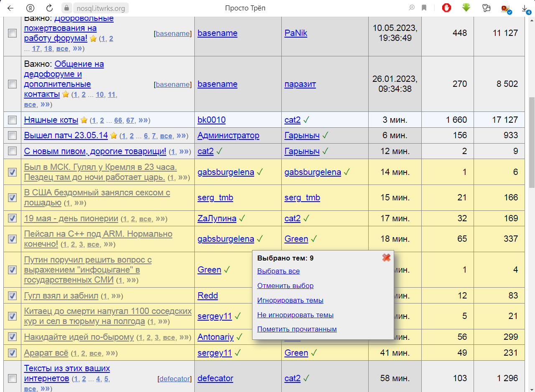Click Игнорировать темы in popup

[x=290, y=300]
